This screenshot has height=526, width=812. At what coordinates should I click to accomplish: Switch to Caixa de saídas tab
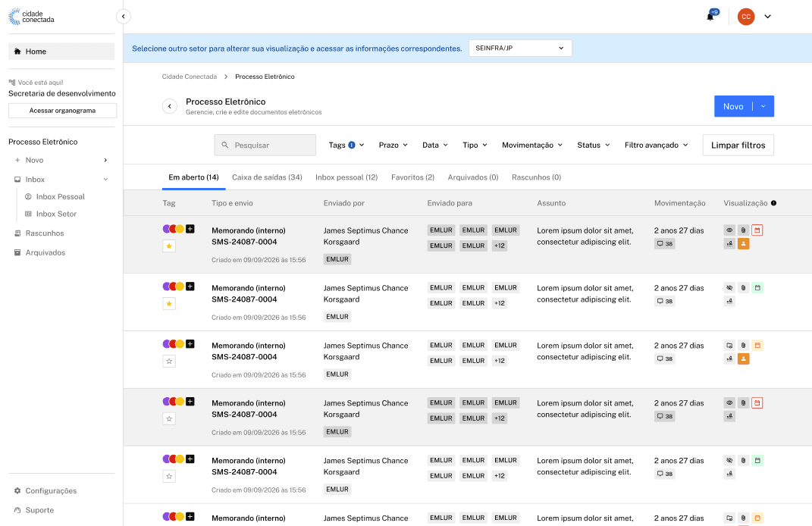click(267, 177)
